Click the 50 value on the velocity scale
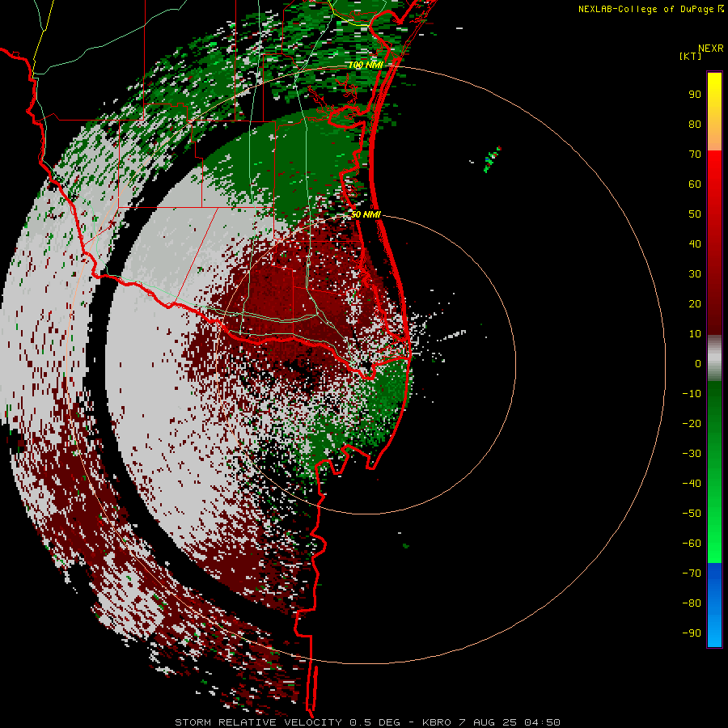 pyautogui.click(x=695, y=214)
